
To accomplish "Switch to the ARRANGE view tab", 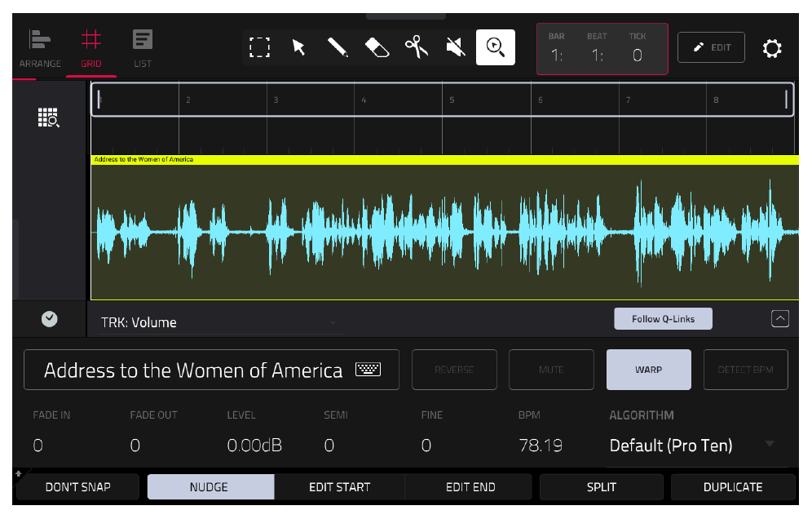I will [40, 49].
